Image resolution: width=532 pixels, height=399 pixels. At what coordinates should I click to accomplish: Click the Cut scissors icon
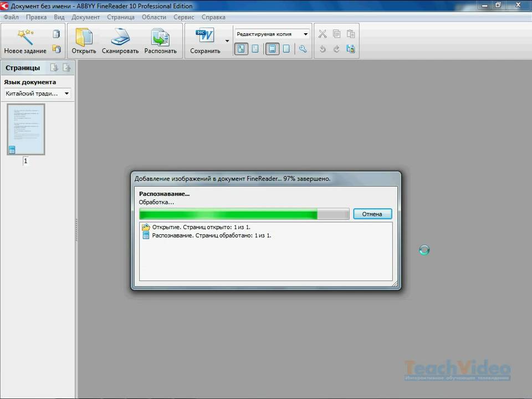tap(323, 34)
